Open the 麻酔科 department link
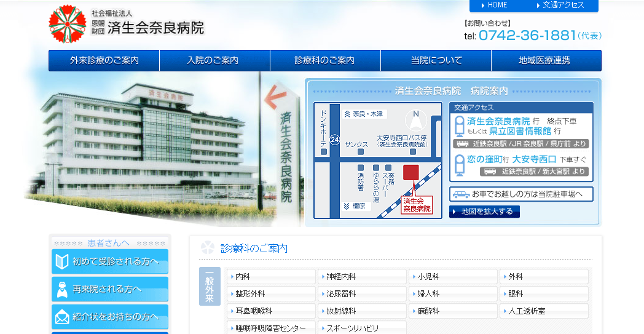This screenshot has height=334, width=644. [x=453, y=311]
